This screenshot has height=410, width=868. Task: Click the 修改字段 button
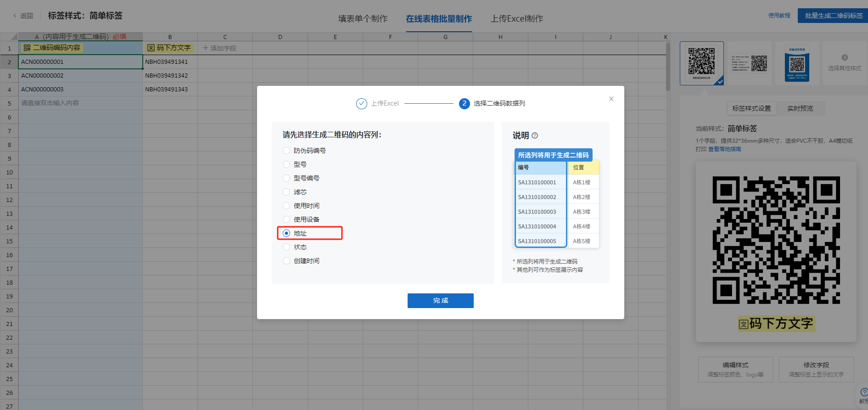coord(816,370)
